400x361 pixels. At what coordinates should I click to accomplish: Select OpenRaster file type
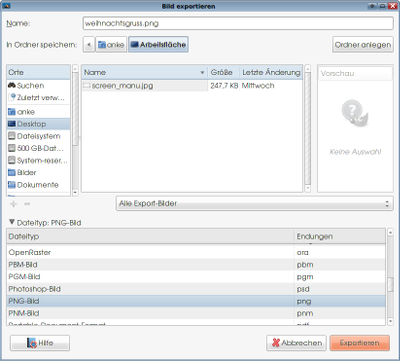[x=196, y=252]
